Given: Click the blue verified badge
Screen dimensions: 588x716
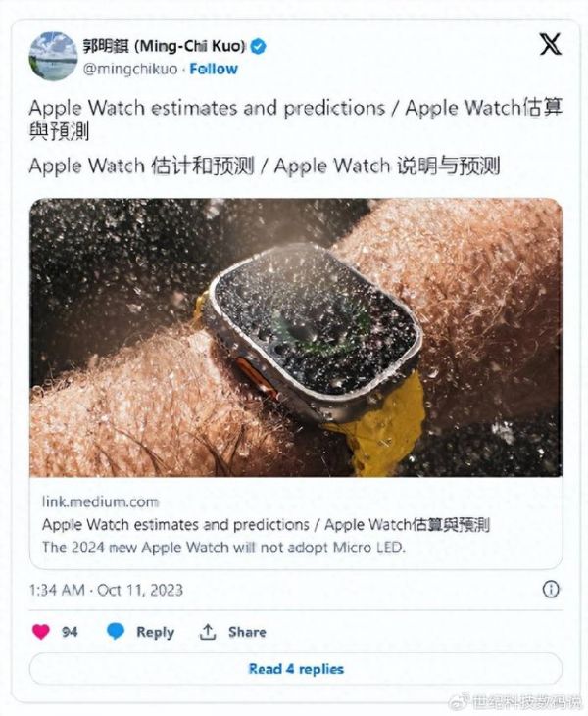Looking at the screenshot, I should pyautogui.click(x=258, y=47).
